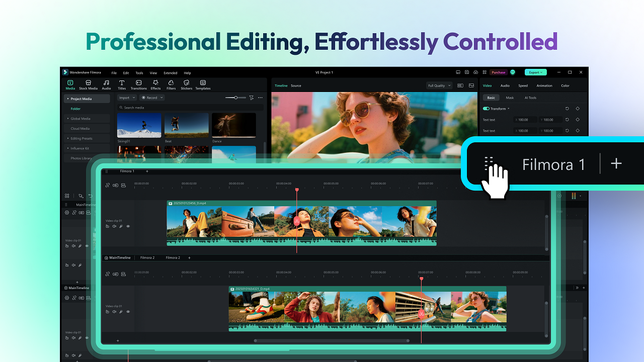Screen dimensions: 644x362
Task: Switch to the Mask sub-tab
Action: click(x=510, y=98)
